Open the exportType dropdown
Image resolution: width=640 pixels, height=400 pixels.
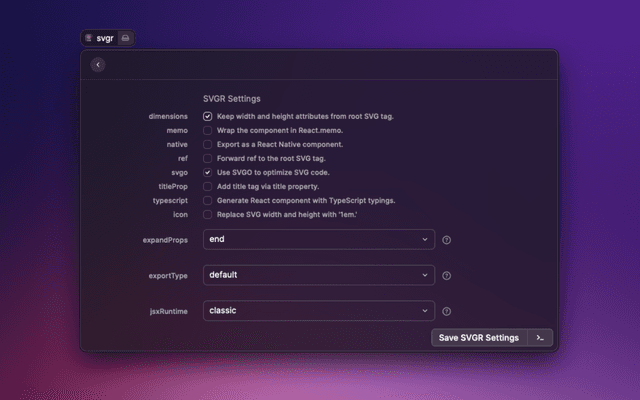tap(318, 275)
